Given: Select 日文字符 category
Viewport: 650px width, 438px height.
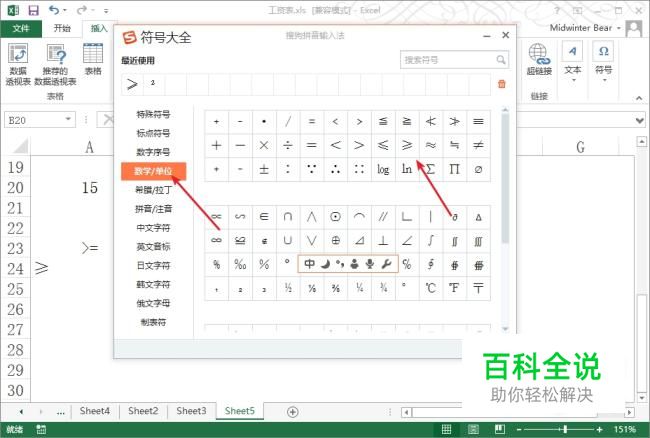Looking at the screenshot, I should pos(153,266).
